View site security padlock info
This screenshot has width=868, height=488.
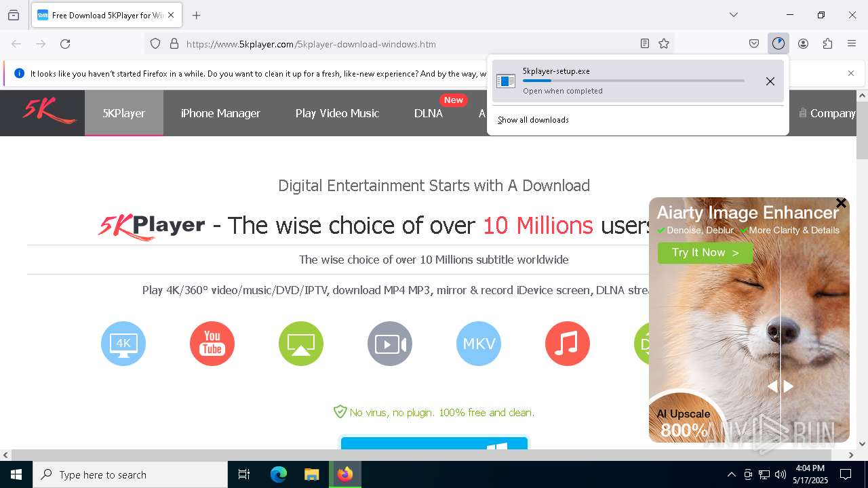pyautogui.click(x=174, y=44)
